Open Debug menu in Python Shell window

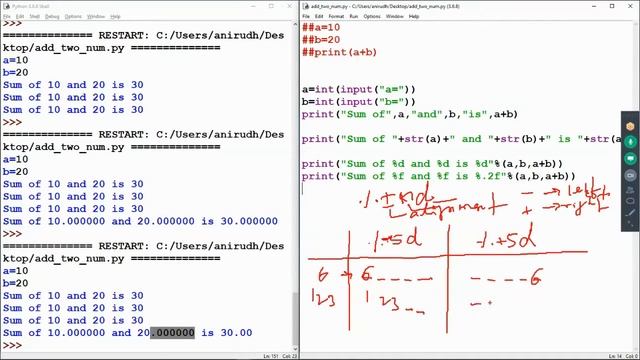pyautogui.click(x=52, y=16)
